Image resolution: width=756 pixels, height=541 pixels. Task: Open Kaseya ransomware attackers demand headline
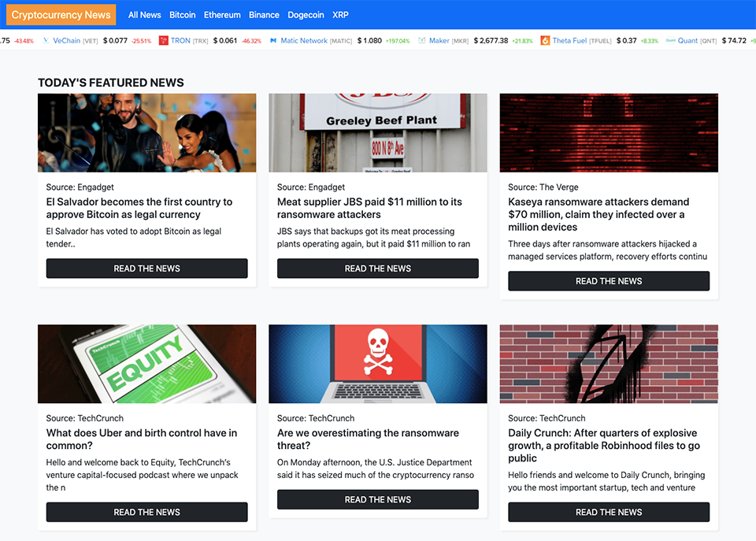[598, 214]
